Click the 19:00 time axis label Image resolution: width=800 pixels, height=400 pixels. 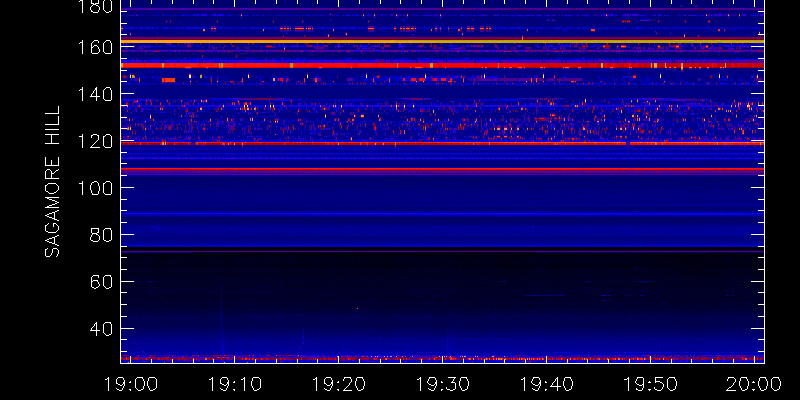point(130,384)
